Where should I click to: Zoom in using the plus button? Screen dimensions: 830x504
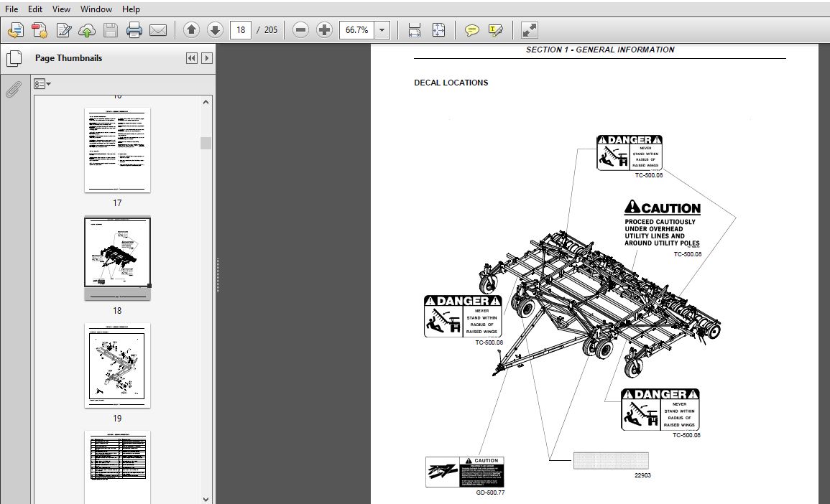pyautogui.click(x=325, y=30)
